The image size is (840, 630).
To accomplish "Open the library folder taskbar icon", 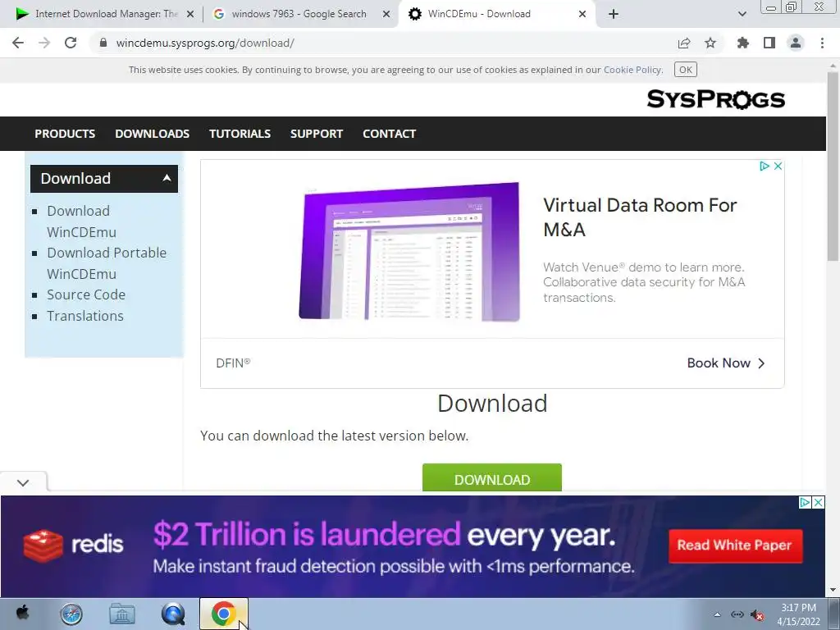I will coord(122,614).
